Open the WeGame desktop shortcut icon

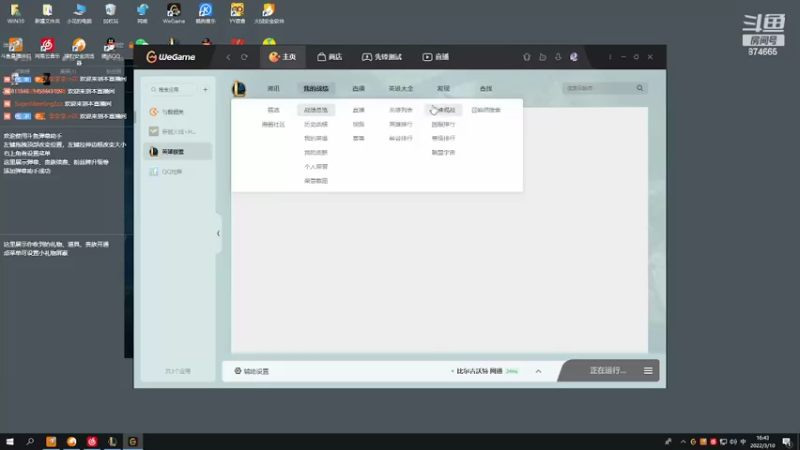point(173,13)
